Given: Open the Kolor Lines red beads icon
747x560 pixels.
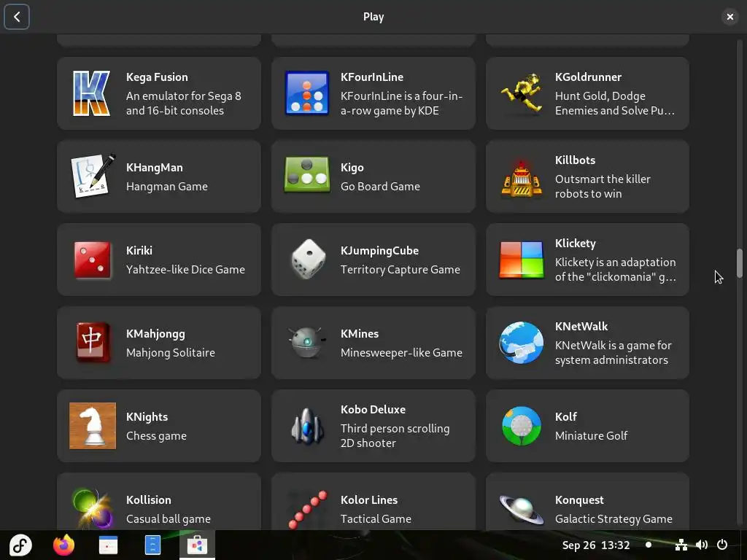Looking at the screenshot, I should (x=307, y=510).
